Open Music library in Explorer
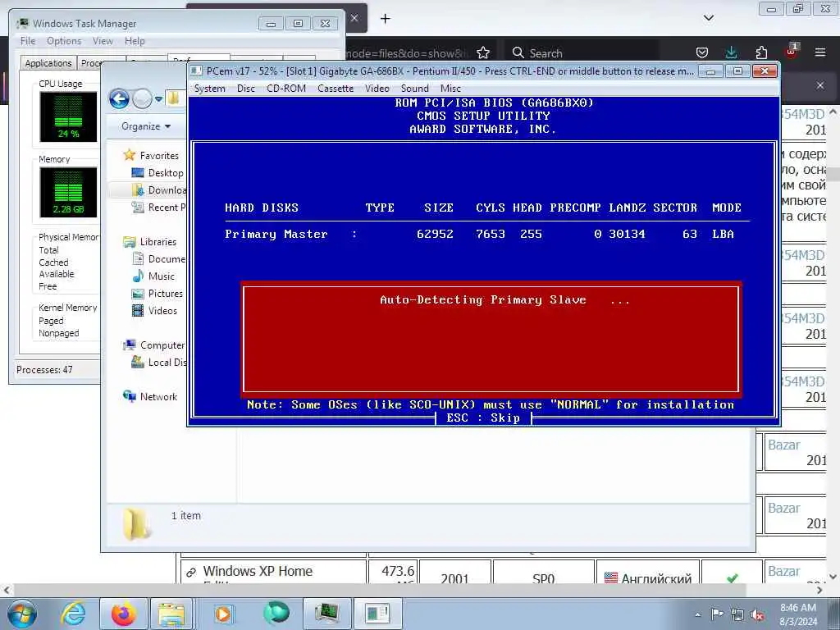Viewport: 840px width, 630px height. pyautogui.click(x=162, y=276)
